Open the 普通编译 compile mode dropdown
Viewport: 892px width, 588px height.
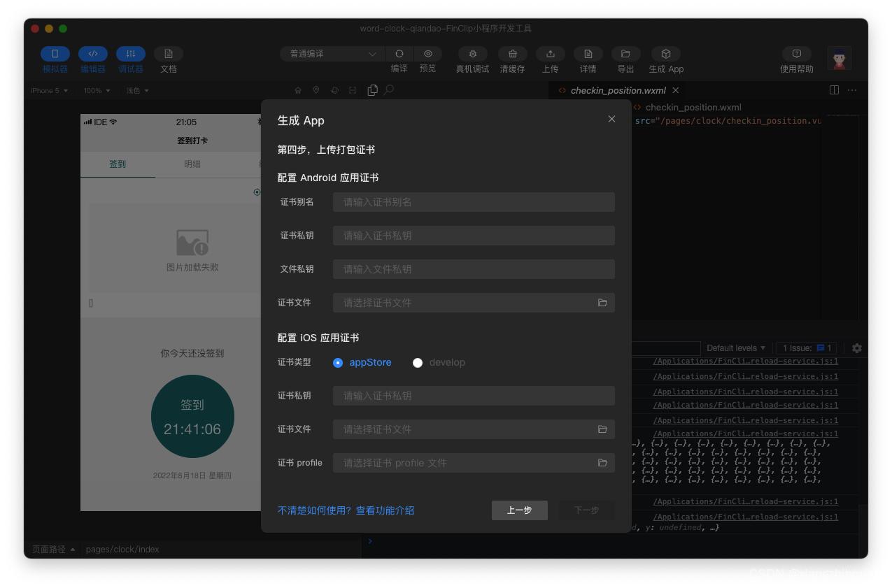332,54
